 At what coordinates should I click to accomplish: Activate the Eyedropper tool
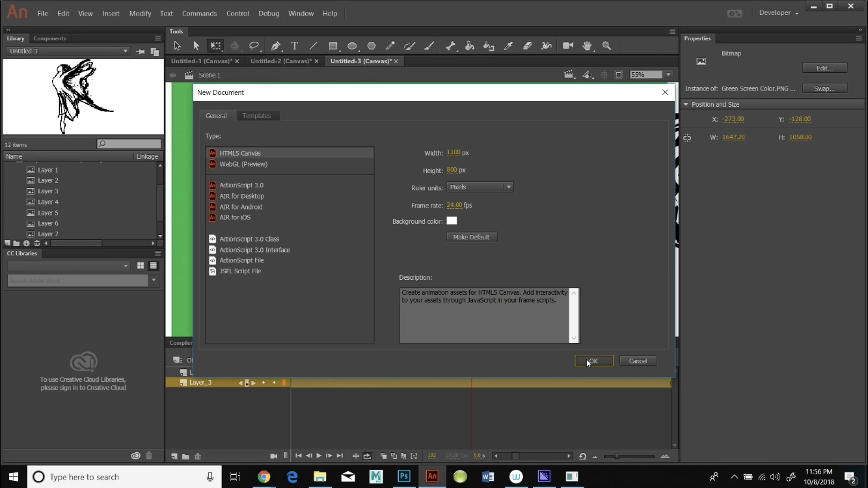[x=508, y=46]
